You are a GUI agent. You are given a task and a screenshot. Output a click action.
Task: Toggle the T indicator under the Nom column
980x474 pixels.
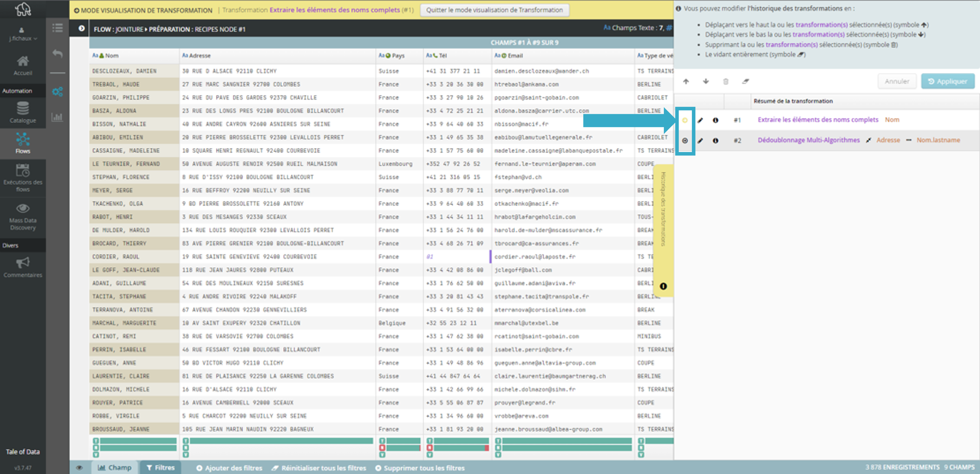[96, 440]
